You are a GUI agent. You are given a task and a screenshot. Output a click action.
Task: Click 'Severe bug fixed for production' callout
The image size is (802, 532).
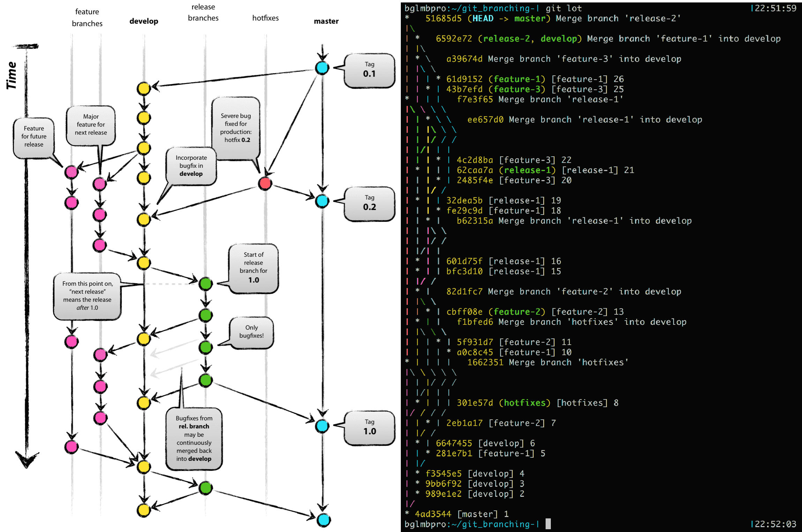tap(236, 128)
